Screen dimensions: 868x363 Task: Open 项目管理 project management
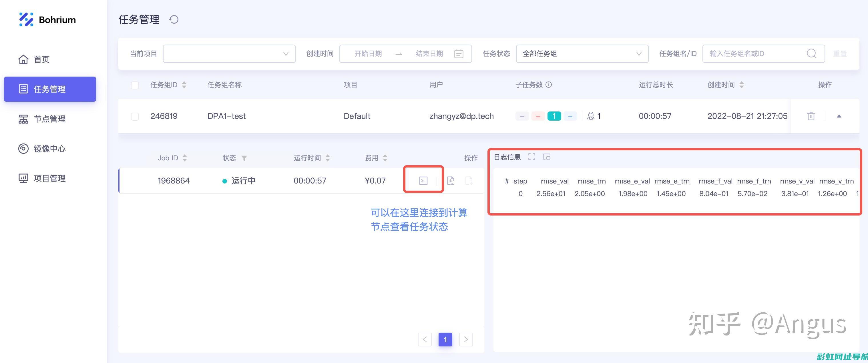click(x=42, y=178)
